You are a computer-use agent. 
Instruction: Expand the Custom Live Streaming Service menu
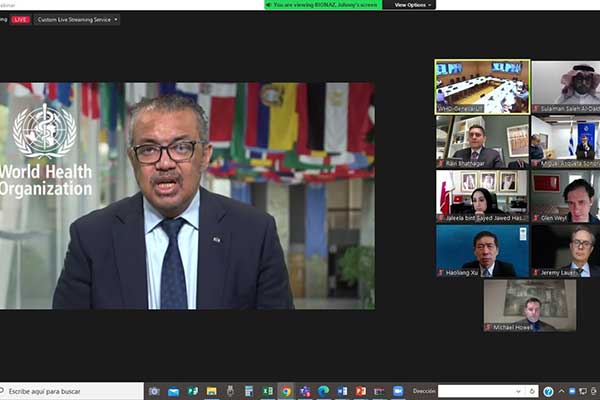[77, 20]
